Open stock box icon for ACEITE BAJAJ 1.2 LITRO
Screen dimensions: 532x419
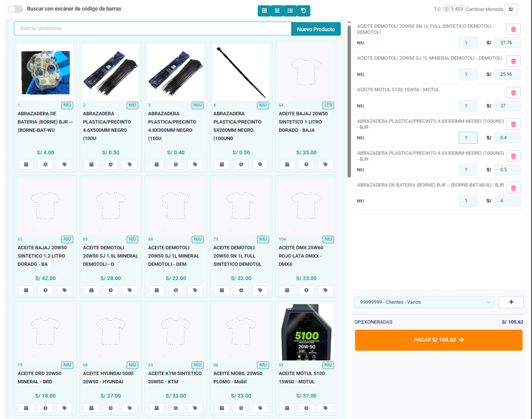(x=26, y=290)
